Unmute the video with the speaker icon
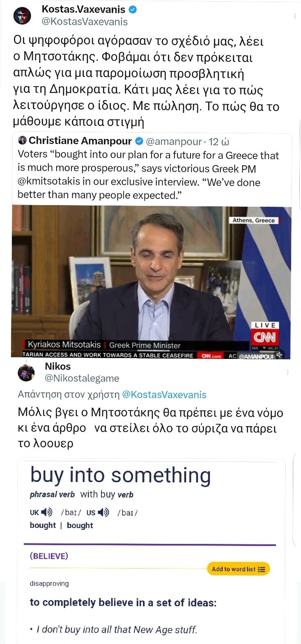The width and height of the screenshot is (301, 644). (279, 354)
